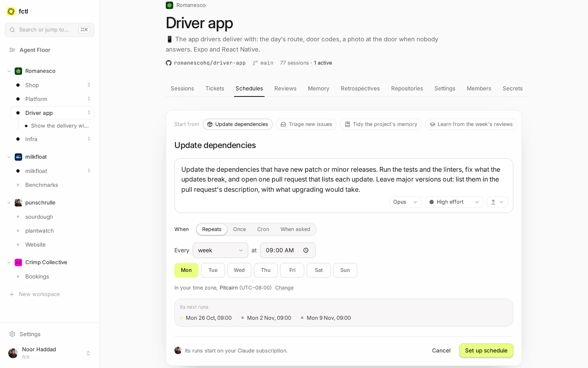
Task: Click the package icon on Update dependencies
Action: click(210, 124)
